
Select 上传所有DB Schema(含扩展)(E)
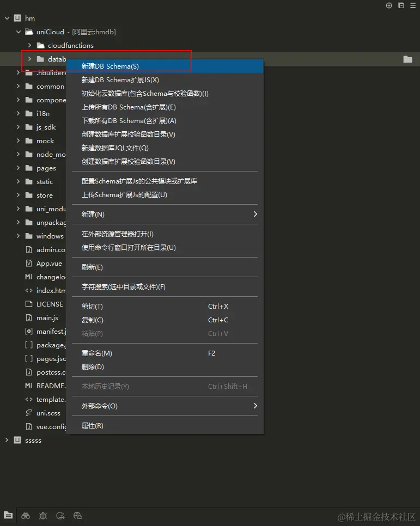click(x=165, y=107)
